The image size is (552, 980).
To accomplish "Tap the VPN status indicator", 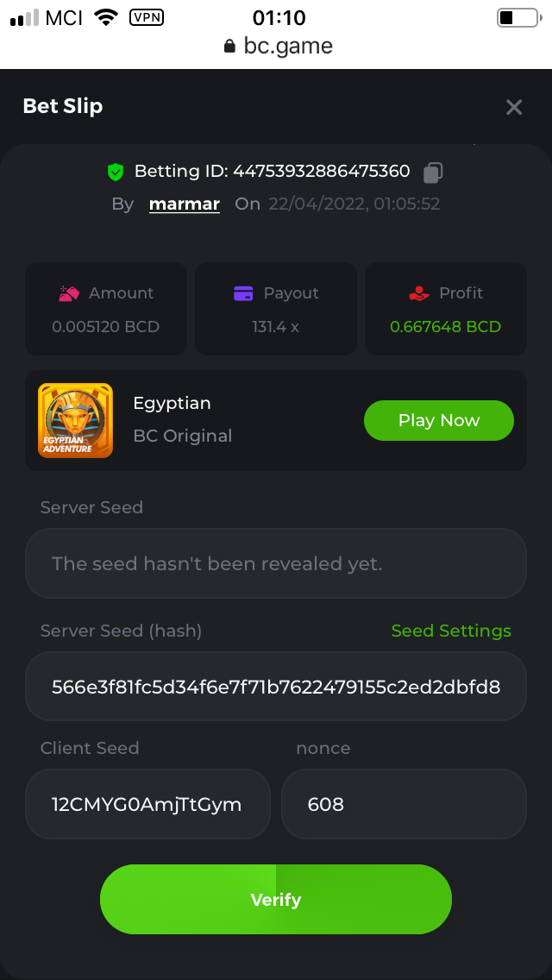I will [146, 17].
